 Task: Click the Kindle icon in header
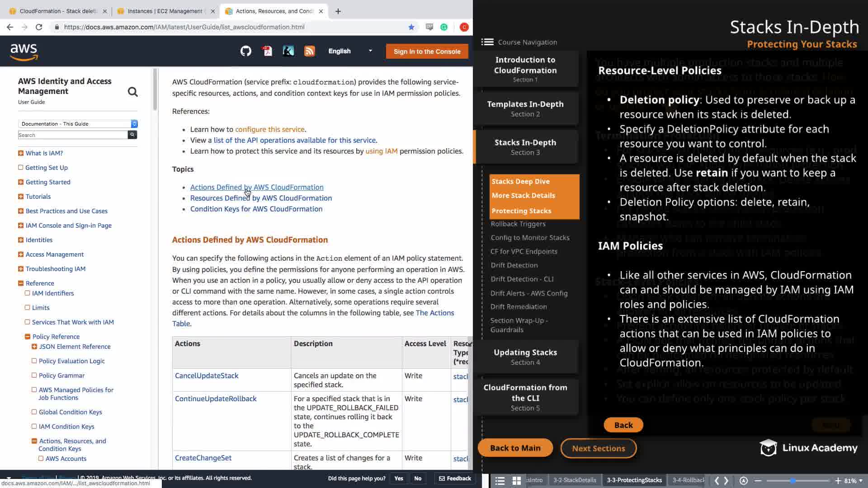coord(288,51)
